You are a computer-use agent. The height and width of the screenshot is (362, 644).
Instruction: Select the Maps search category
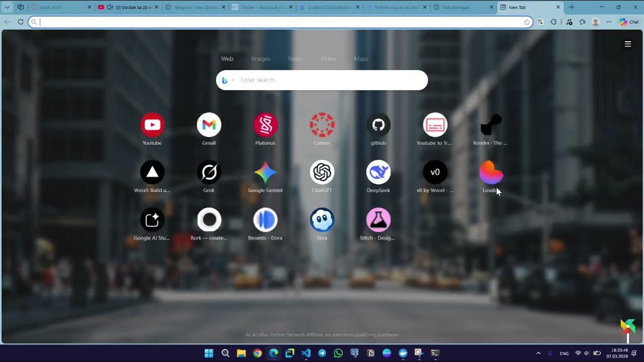pos(361,59)
